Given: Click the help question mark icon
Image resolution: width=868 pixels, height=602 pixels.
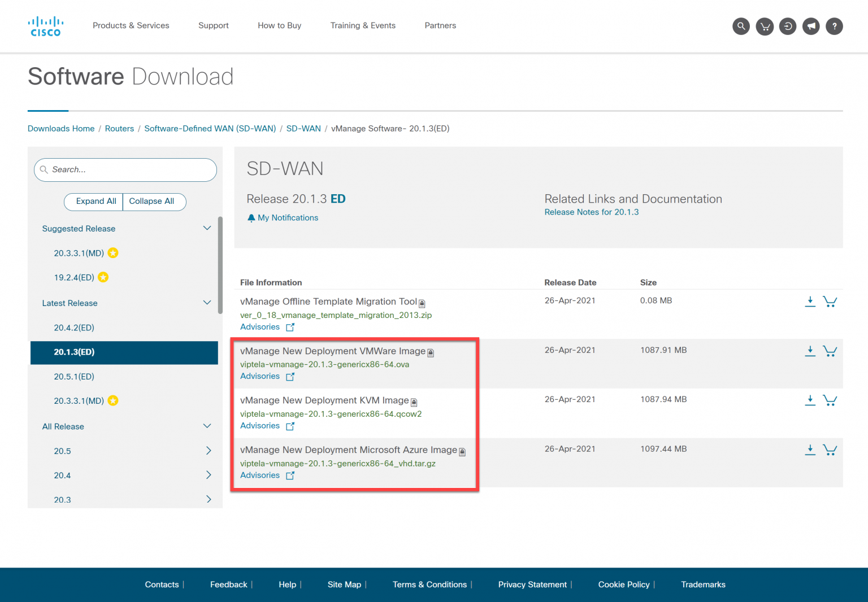Looking at the screenshot, I should 834,26.
